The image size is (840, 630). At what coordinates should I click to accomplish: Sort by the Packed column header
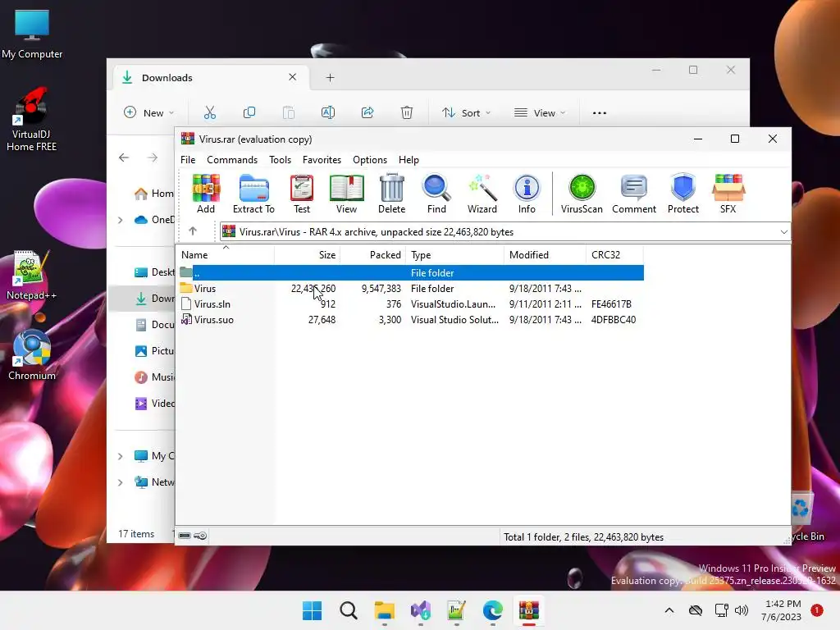coord(373,255)
